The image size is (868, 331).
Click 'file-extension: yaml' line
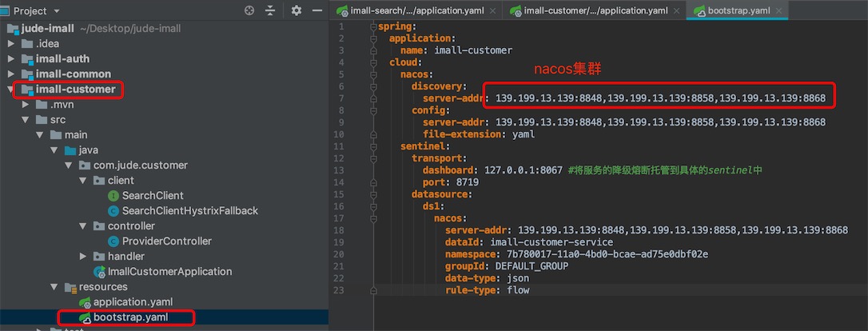479,134
